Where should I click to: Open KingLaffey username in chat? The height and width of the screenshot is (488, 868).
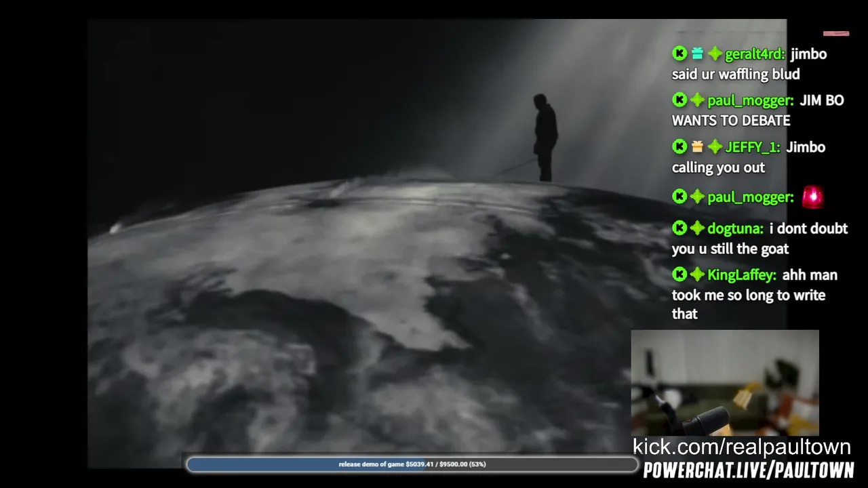(742, 275)
